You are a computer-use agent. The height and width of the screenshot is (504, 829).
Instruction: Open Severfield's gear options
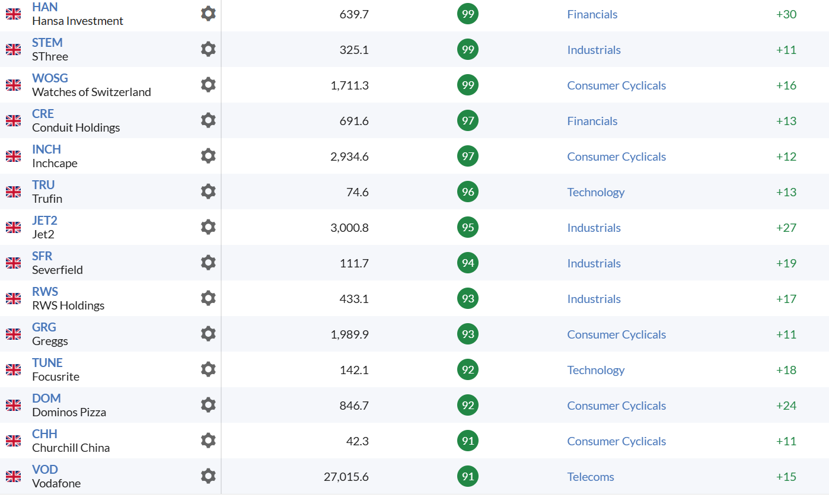point(208,262)
